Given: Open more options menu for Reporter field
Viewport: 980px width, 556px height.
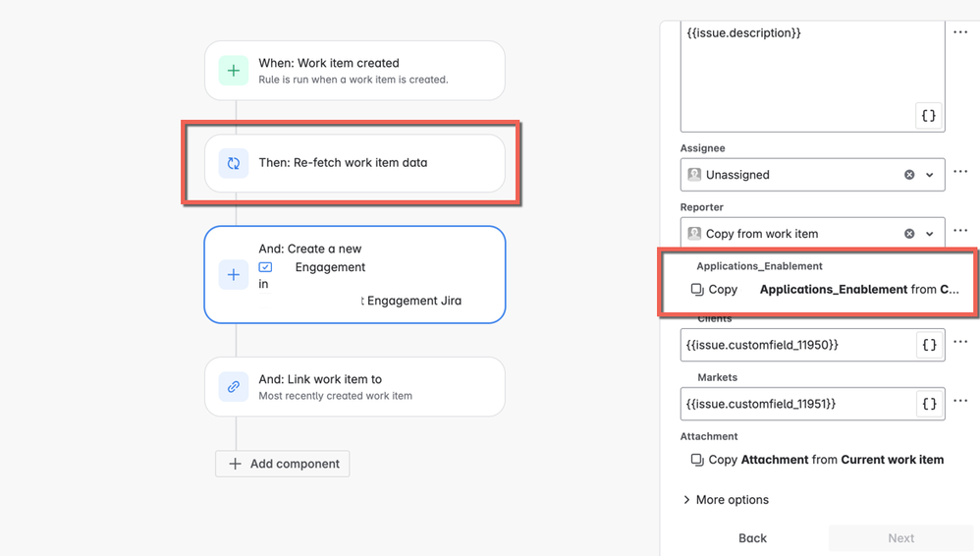Looking at the screenshot, I should (960, 230).
